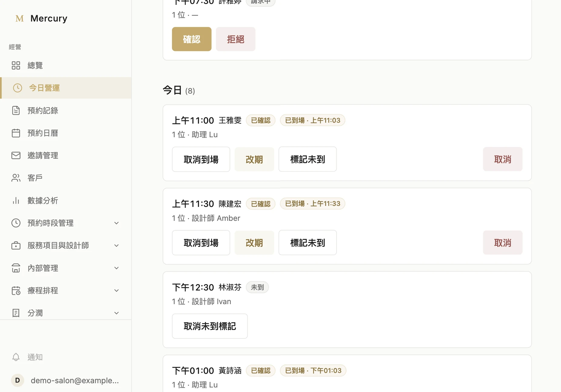
Task: Click the 客戶 people icon
Action: [x=16, y=178]
